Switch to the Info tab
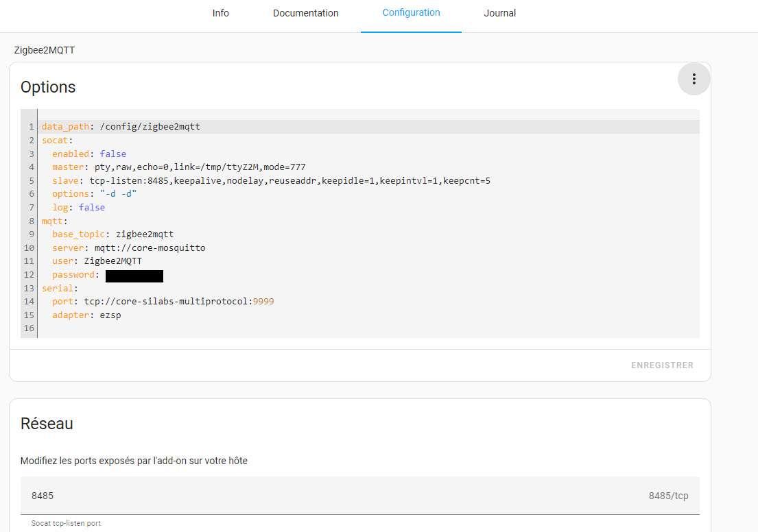This screenshot has height=532, width=758. point(220,13)
